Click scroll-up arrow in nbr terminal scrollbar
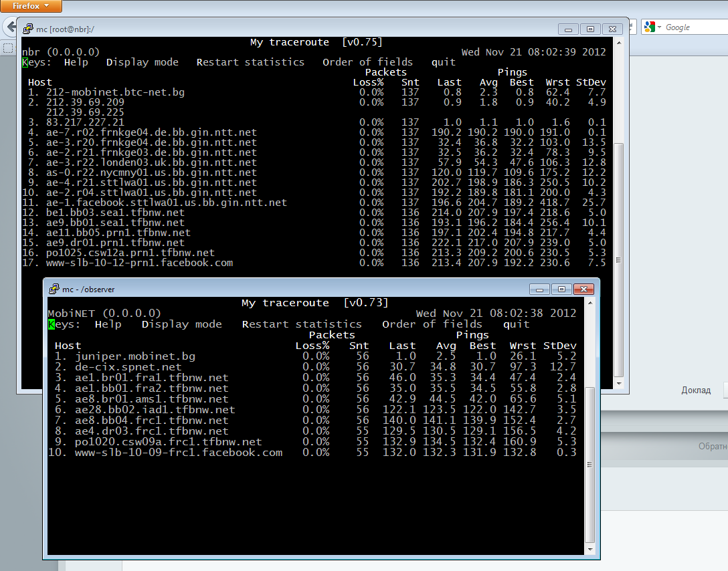Image resolution: width=728 pixels, height=571 pixels. coord(619,43)
